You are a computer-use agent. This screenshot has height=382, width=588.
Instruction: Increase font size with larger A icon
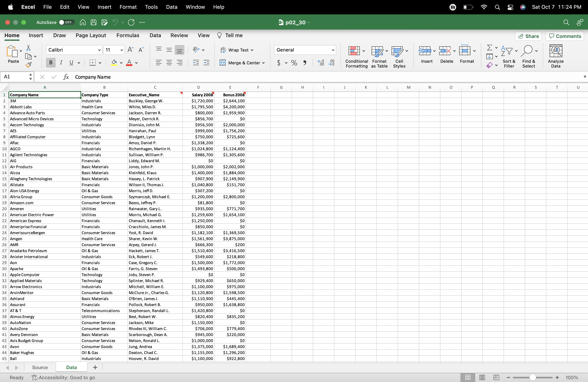(x=130, y=50)
